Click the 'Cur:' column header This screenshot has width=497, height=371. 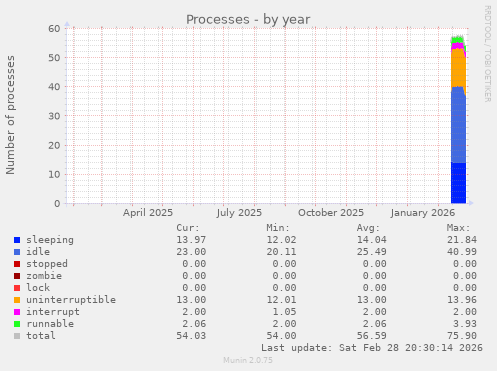(x=188, y=228)
